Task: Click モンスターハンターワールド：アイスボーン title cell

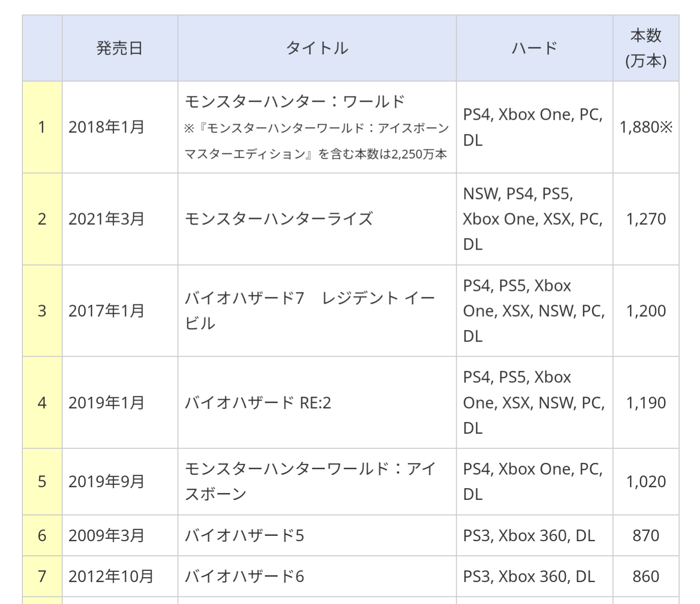Action: pos(317,482)
